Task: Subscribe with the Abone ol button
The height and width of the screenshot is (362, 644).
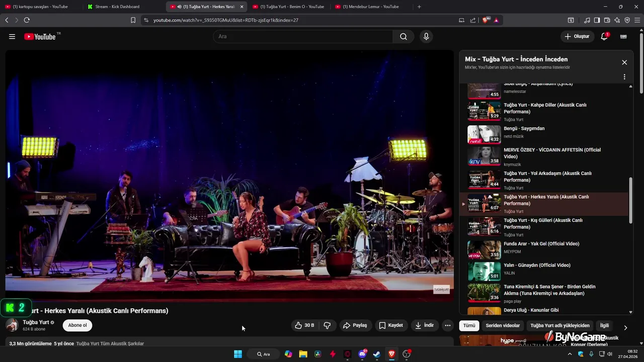Action: [77, 325]
